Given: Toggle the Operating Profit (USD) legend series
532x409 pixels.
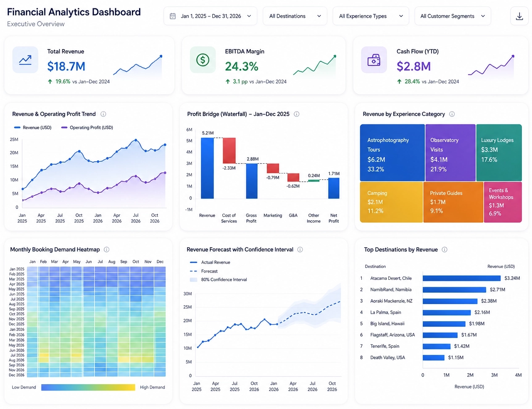Looking at the screenshot, I should tap(87, 127).
